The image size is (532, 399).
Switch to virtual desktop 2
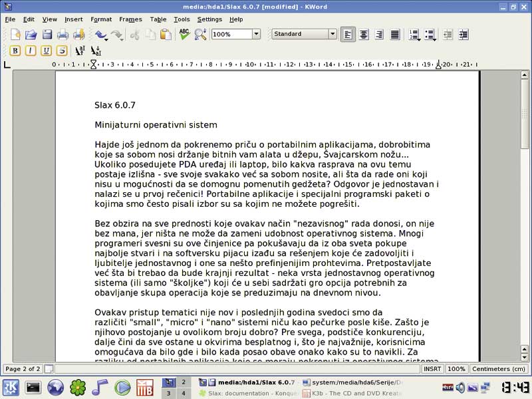(184, 382)
